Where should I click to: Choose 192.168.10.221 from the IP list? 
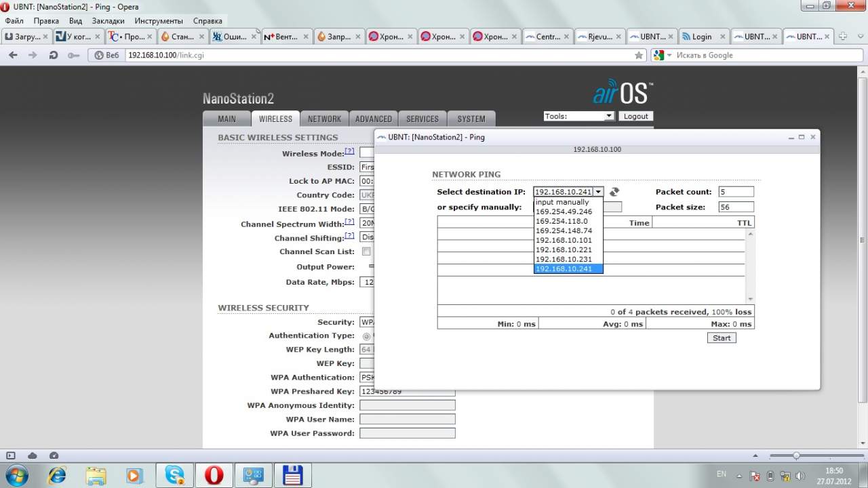click(568, 249)
